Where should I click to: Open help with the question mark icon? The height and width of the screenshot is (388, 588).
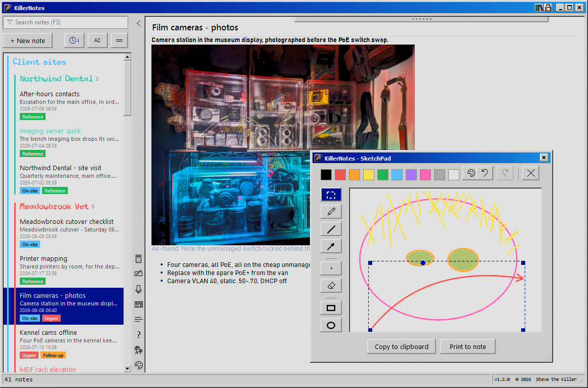(x=138, y=334)
